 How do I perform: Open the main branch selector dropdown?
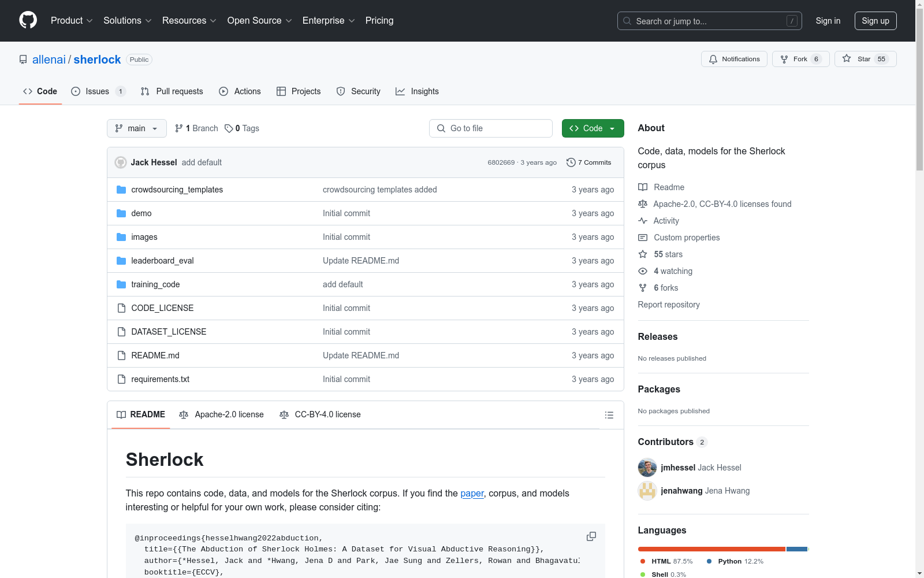137,128
